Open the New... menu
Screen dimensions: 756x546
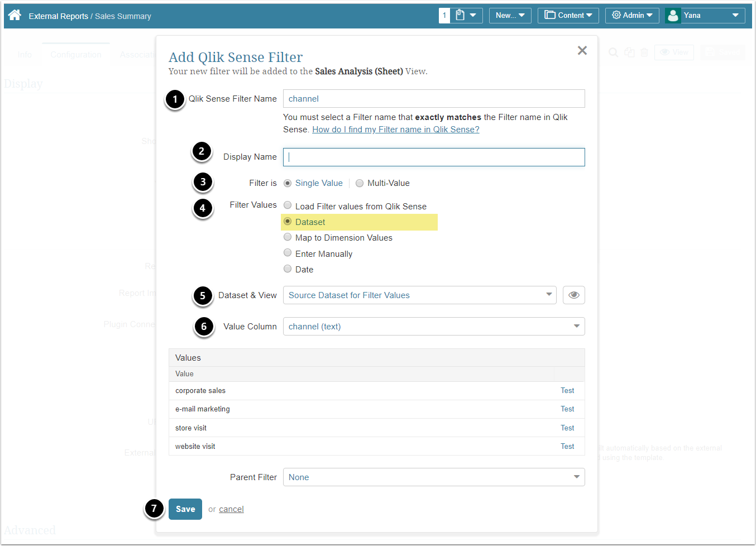coord(510,16)
